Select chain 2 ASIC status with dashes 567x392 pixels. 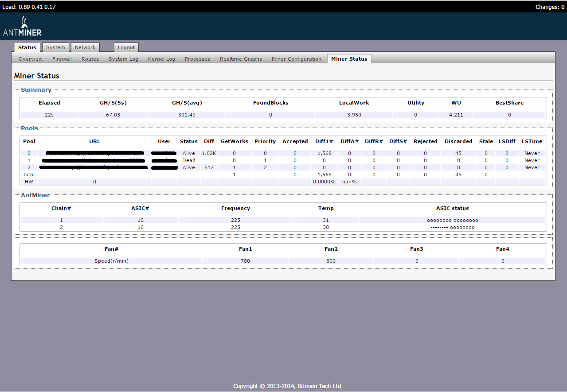pyautogui.click(x=453, y=227)
